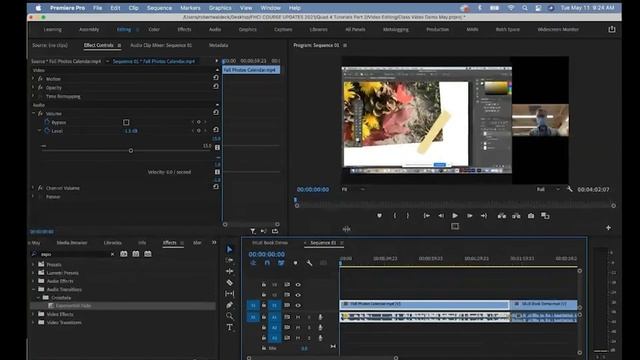This screenshot has width=640, height=360.
Task: Open Program Monitor settings wrench
Action: [570, 189]
